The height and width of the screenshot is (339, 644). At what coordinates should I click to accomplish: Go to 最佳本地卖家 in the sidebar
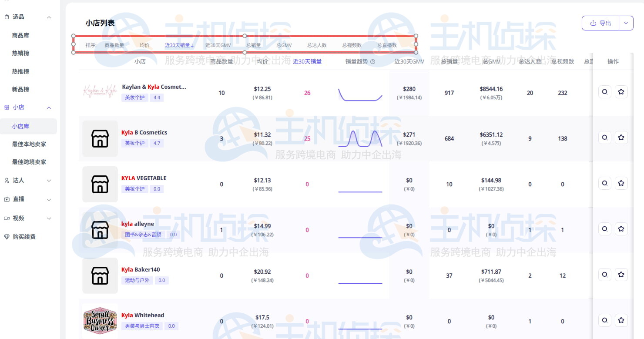tap(29, 144)
